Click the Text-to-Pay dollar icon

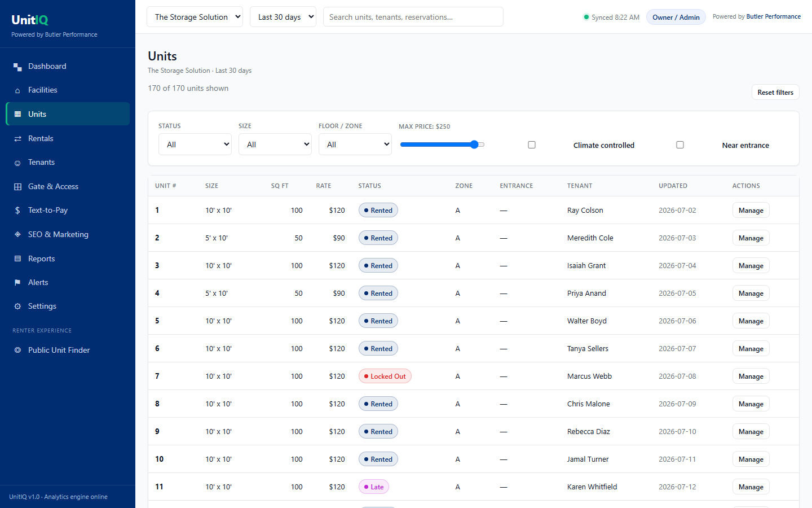point(17,211)
